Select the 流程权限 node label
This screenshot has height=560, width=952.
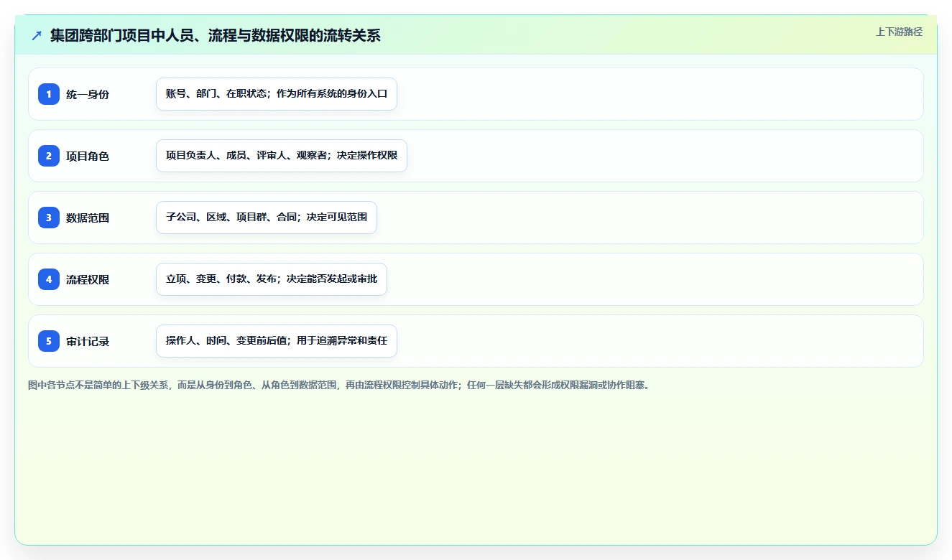coord(88,279)
